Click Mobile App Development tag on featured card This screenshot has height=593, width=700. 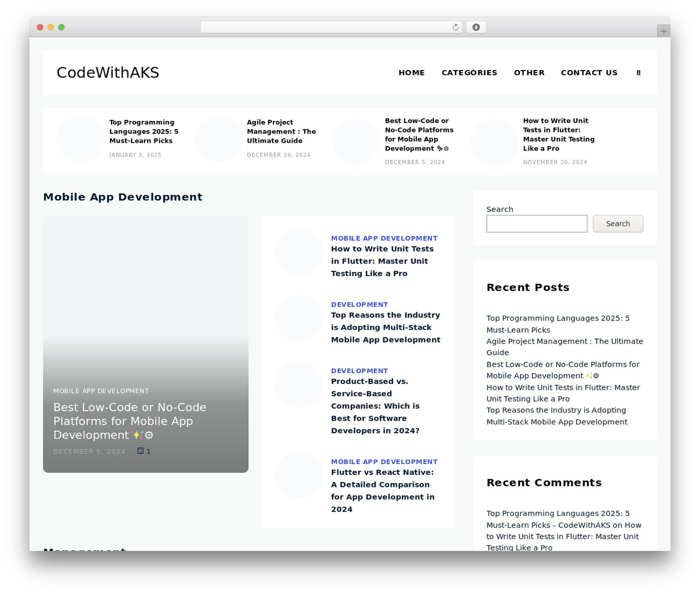point(101,391)
